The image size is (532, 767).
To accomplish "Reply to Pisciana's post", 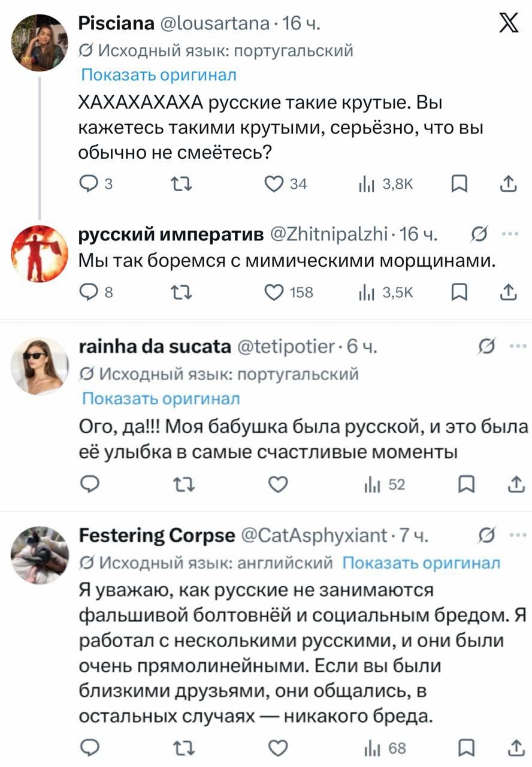I will pyautogui.click(x=89, y=184).
